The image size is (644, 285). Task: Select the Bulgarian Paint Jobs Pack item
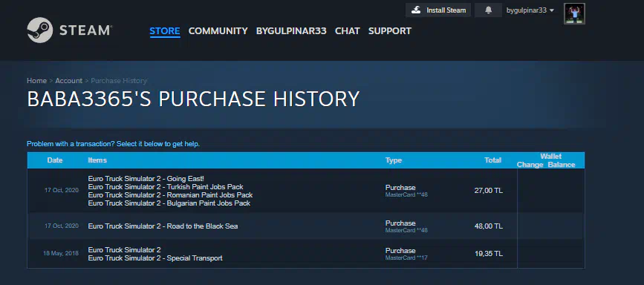(x=169, y=203)
